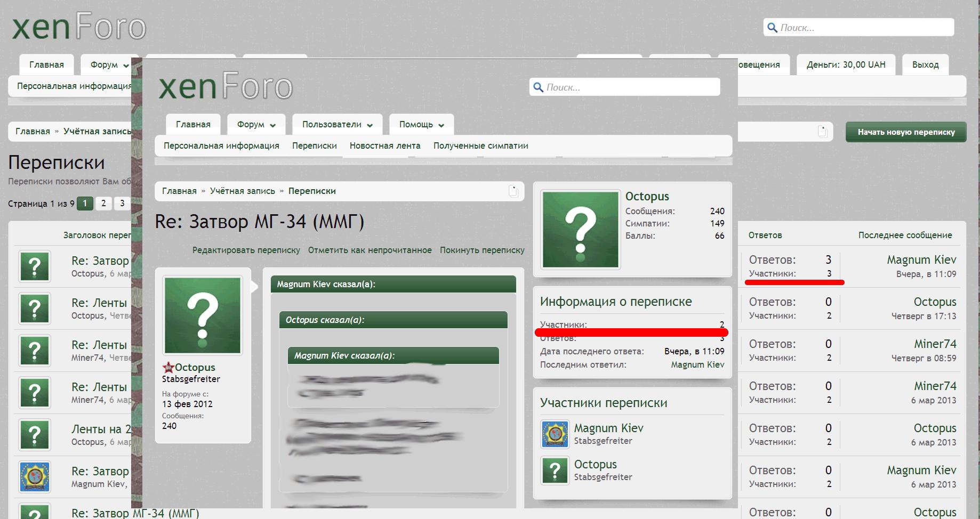This screenshot has width=980, height=519.
Task: Click the document icon in the overlay breadcrumb bar
Action: coord(513,191)
